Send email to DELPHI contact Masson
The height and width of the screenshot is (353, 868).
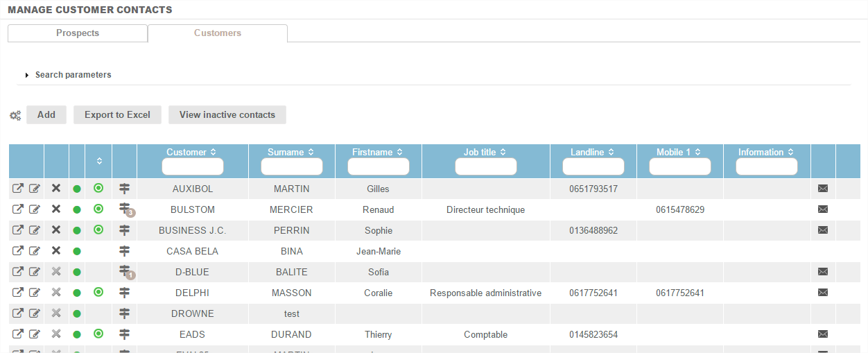(822, 293)
